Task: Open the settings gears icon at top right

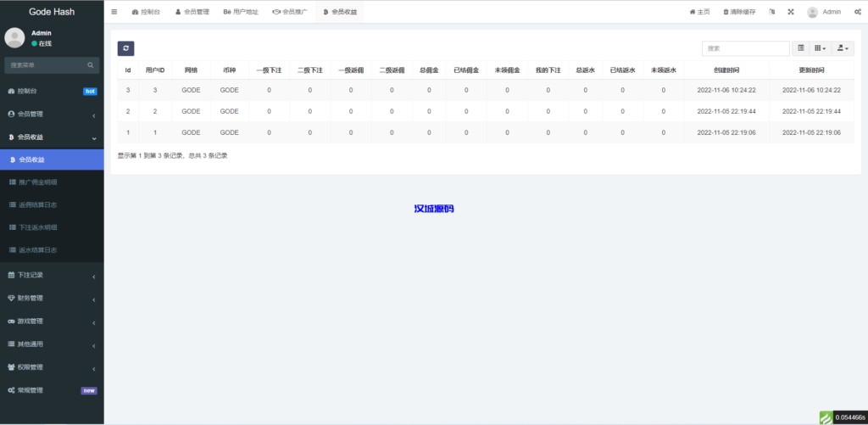Action: [x=858, y=12]
